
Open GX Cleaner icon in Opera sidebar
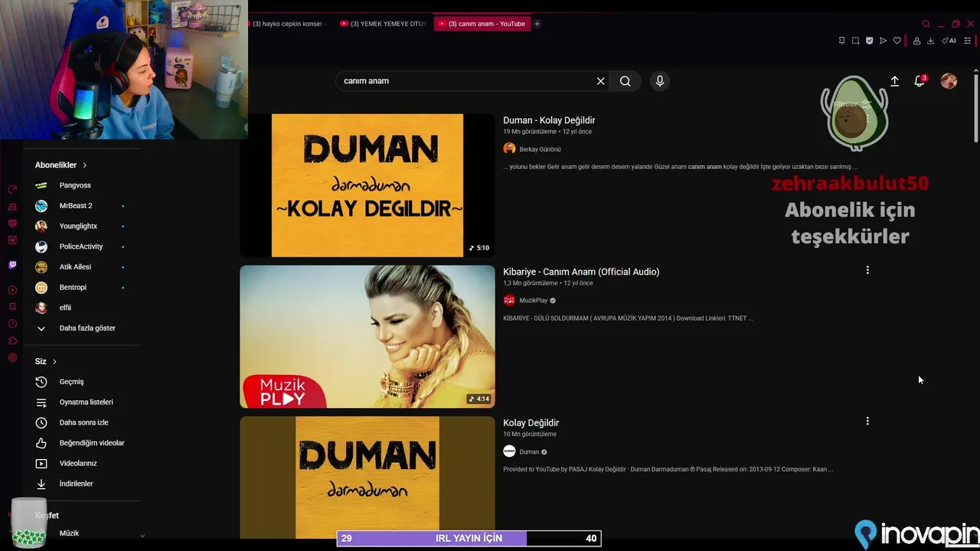[12, 207]
